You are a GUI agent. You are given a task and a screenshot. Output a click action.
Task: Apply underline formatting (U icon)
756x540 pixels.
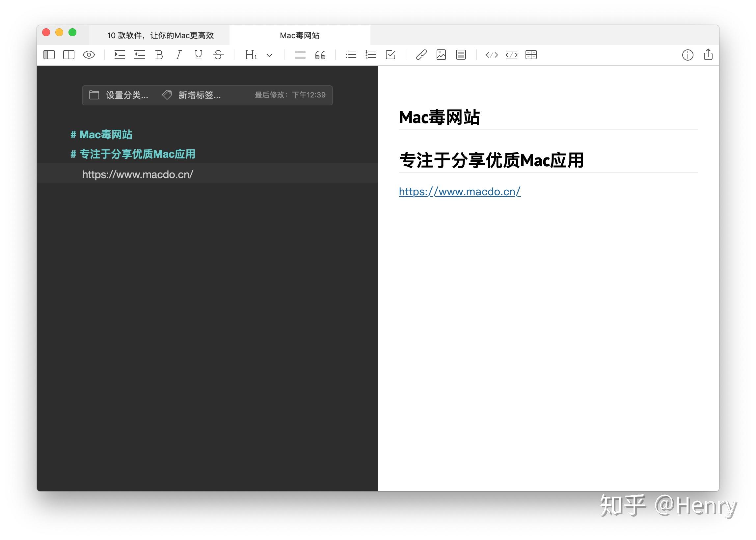(x=199, y=55)
